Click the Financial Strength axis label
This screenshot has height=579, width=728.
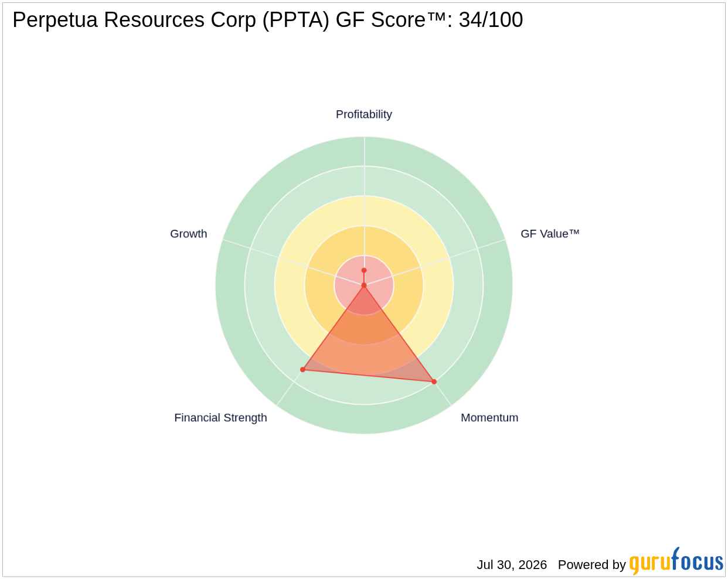pos(220,418)
